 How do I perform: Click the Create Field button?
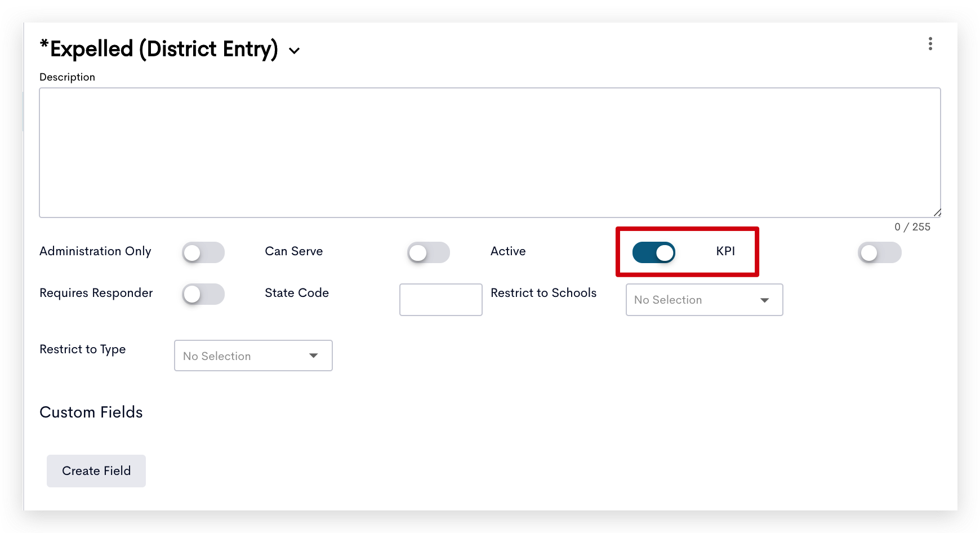(x=96, y=471)
